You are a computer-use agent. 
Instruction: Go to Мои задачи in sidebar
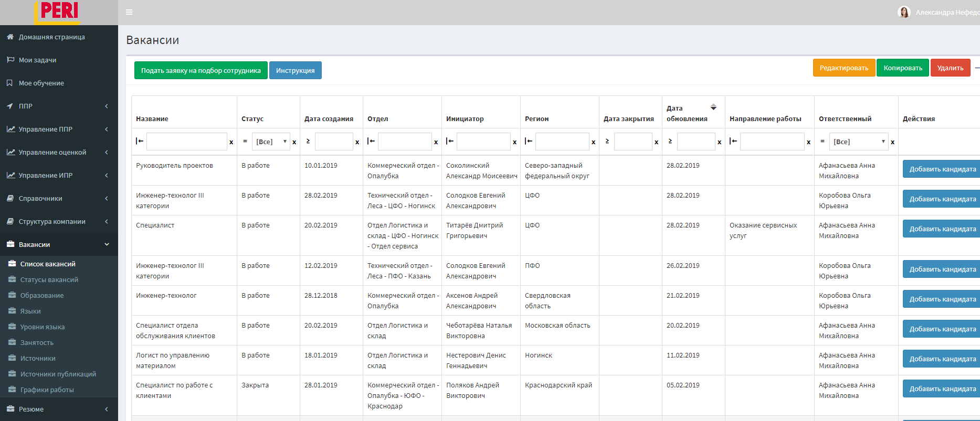pyautogui.click(x=37, y=60)
